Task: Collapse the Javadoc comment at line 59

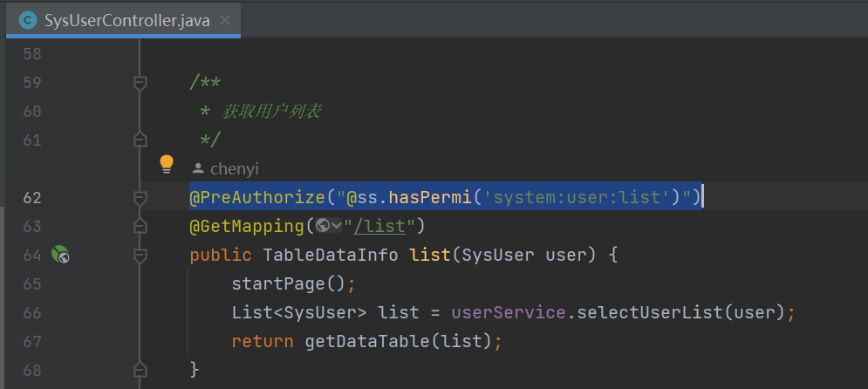Action: coord(139,83)
